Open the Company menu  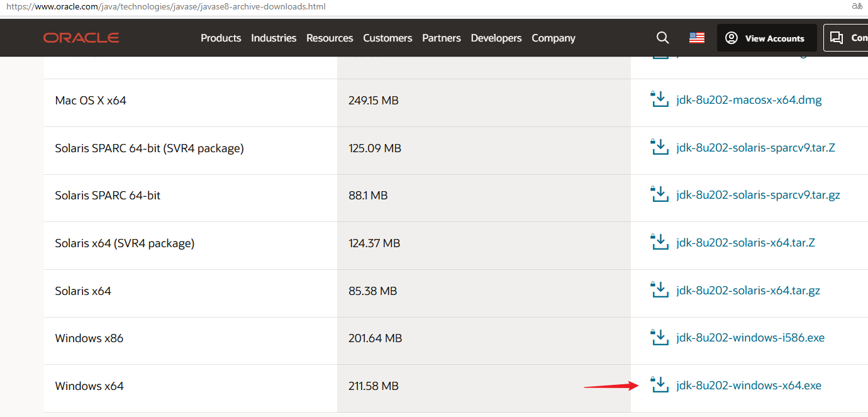pos(554,38)
